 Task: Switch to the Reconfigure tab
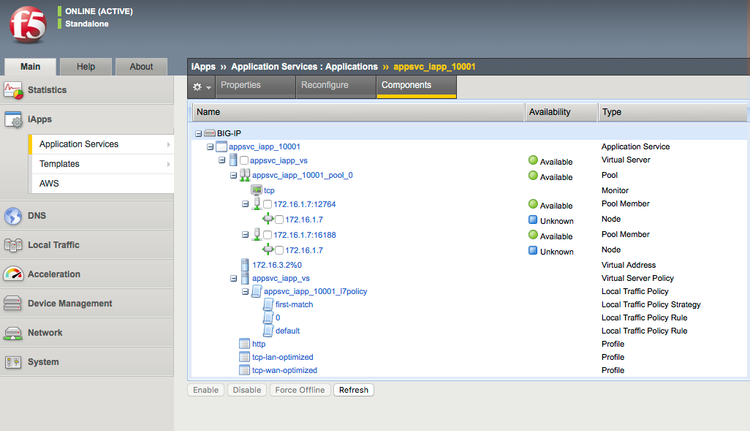(324, 86)
